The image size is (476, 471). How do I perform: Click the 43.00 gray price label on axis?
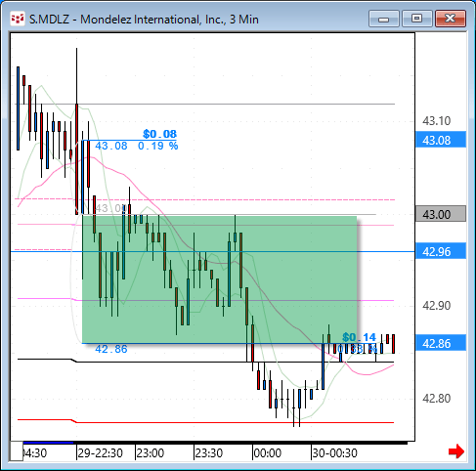click(441, 214)
